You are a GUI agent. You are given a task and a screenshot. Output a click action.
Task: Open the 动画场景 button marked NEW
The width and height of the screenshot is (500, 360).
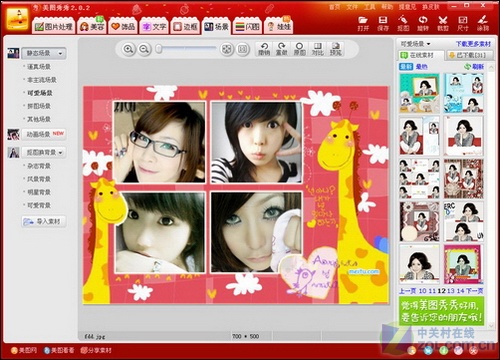tap(44, 134)
